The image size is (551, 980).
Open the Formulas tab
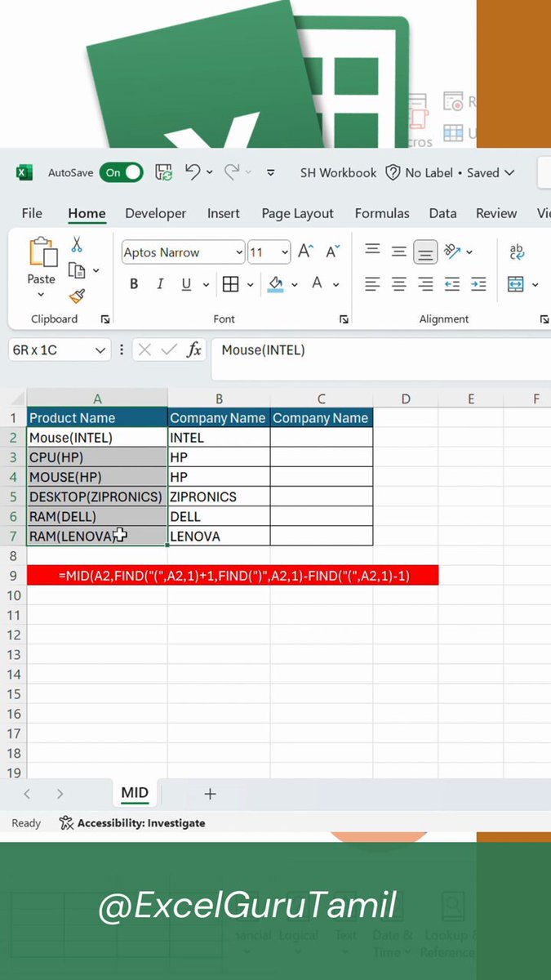tap(382, 213)
